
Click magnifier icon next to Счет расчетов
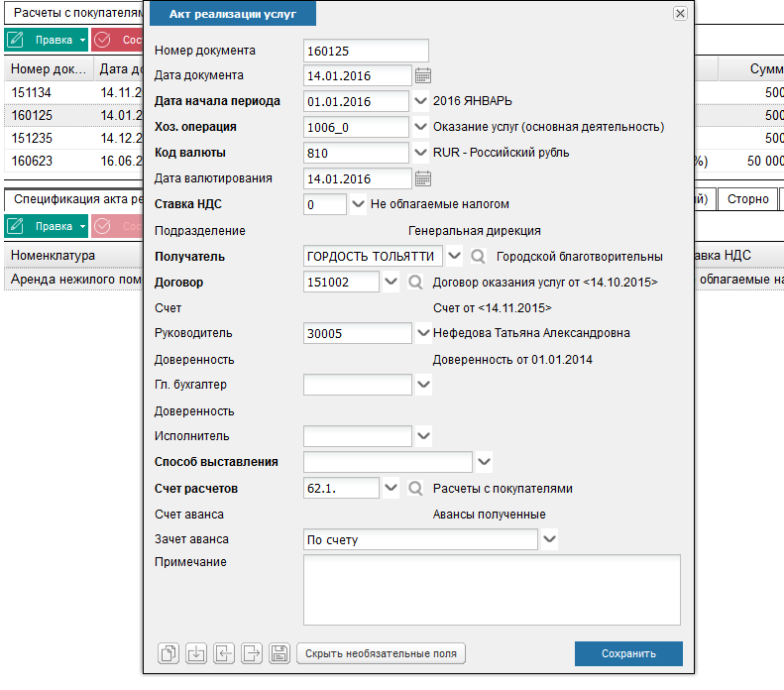click(415, 488)
